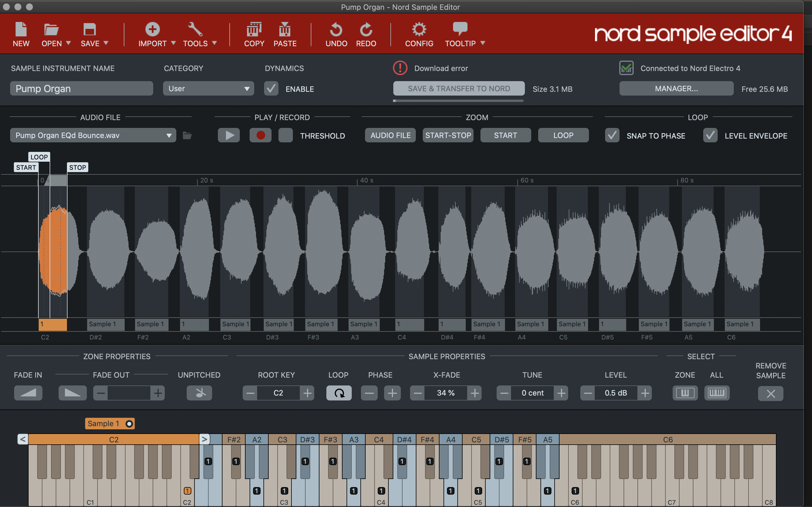Select all zones keyboard icon

[x=717, y=393]
